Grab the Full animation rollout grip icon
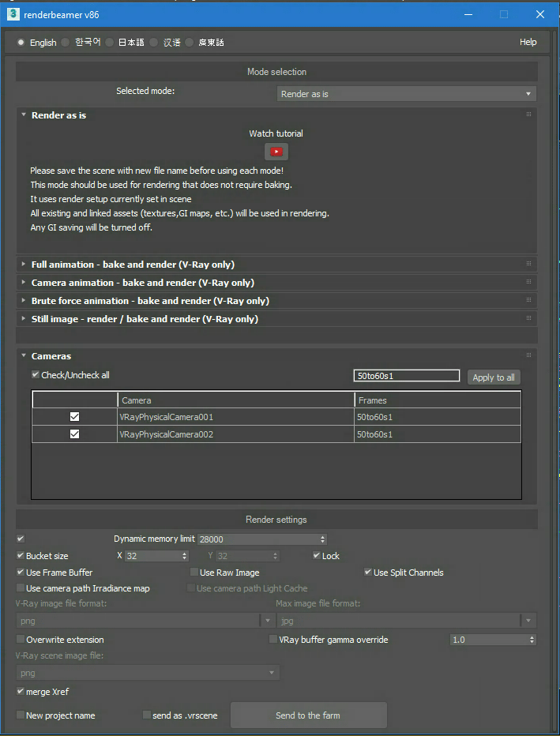Viewport: 560px width, 736px height. (528, 264)
